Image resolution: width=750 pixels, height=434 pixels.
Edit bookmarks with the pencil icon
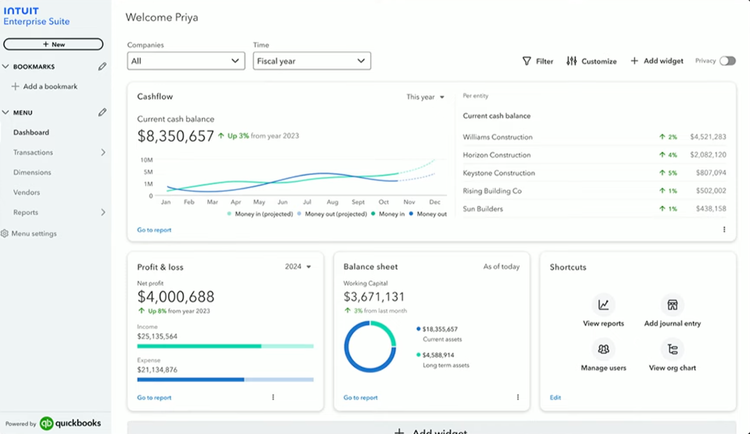click(102, 67)
